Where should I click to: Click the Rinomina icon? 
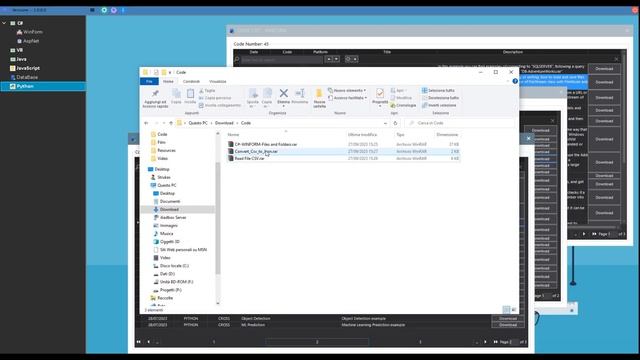pos(300,96)
